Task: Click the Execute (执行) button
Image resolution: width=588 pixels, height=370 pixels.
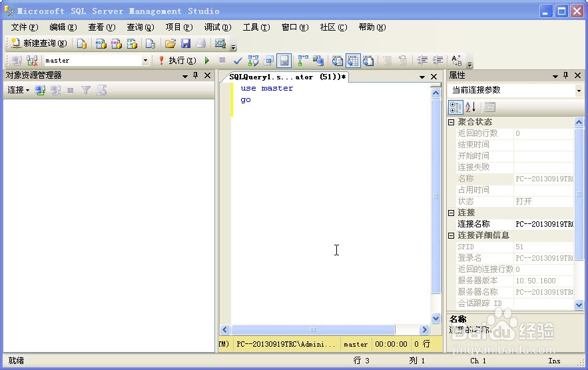Action: coord(177,61)
